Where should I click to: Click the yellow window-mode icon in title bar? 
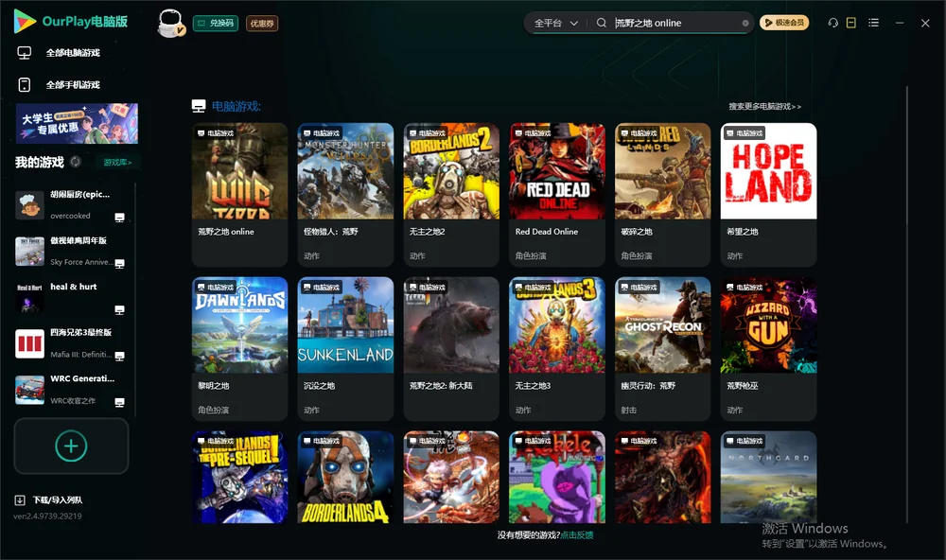click(851, 23)
